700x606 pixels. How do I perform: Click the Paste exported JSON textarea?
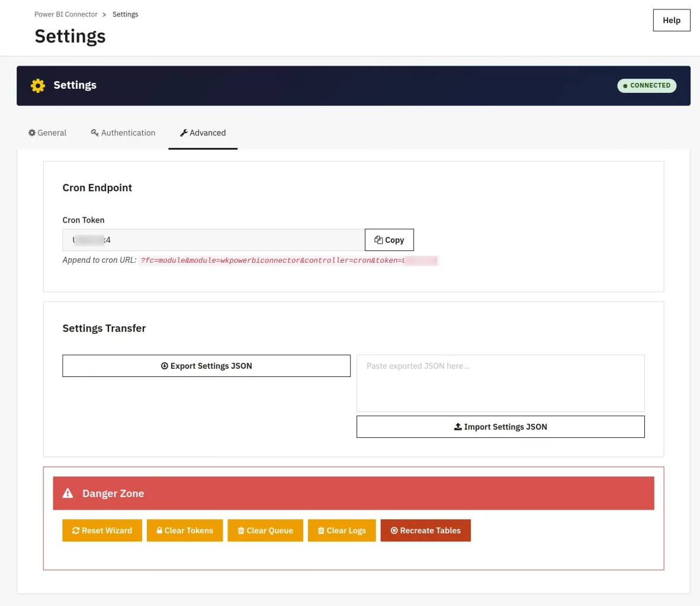point(500,383)
